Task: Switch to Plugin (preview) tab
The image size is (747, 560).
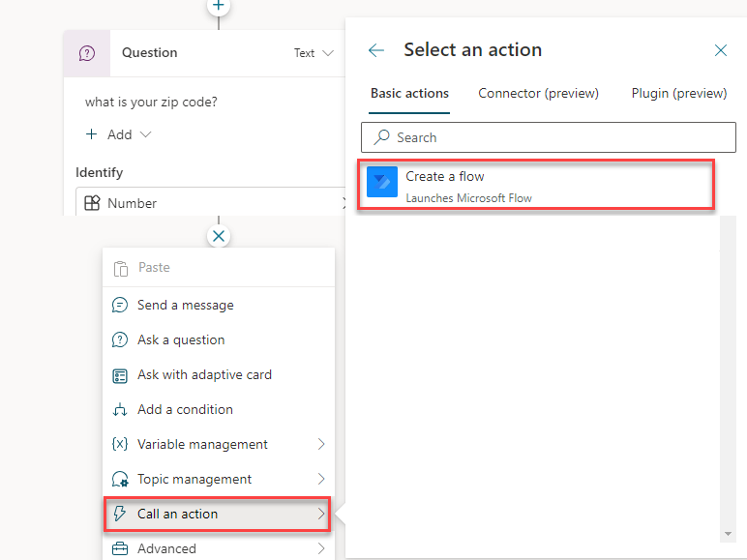Action: [679, 93]
